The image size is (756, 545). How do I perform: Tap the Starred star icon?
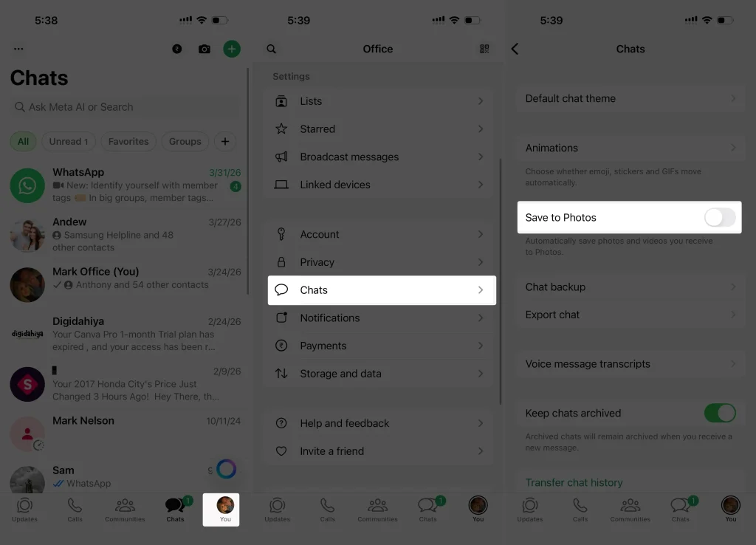coord(281,128)
